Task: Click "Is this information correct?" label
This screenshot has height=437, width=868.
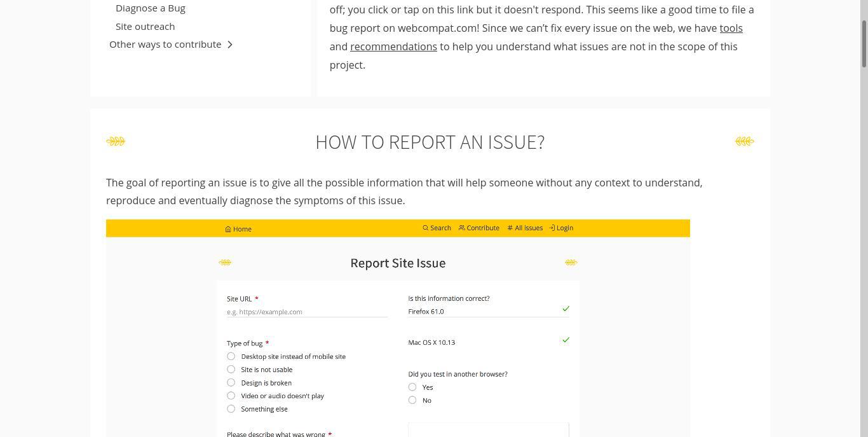Action: pos(449,298)
